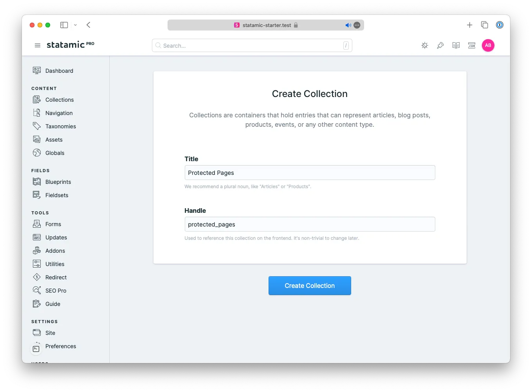This screenshot has height=392, width=532.
Task: Click the Blueprints sidebar icon
Action: (x=37, y=182)
